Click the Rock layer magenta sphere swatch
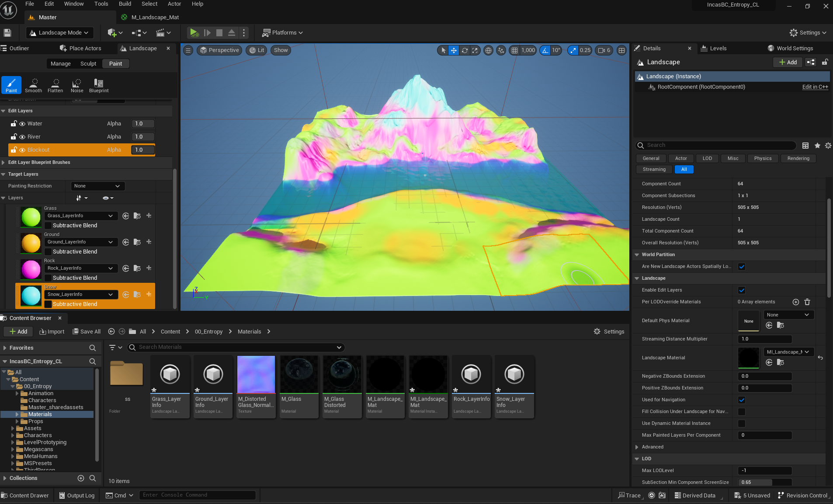 pyautogui.click(x=31, y=270)
